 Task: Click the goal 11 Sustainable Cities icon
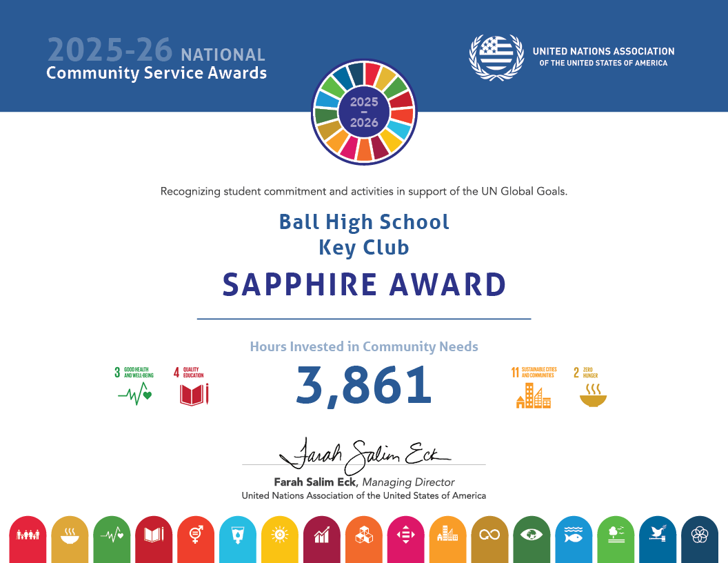point(534,388)
